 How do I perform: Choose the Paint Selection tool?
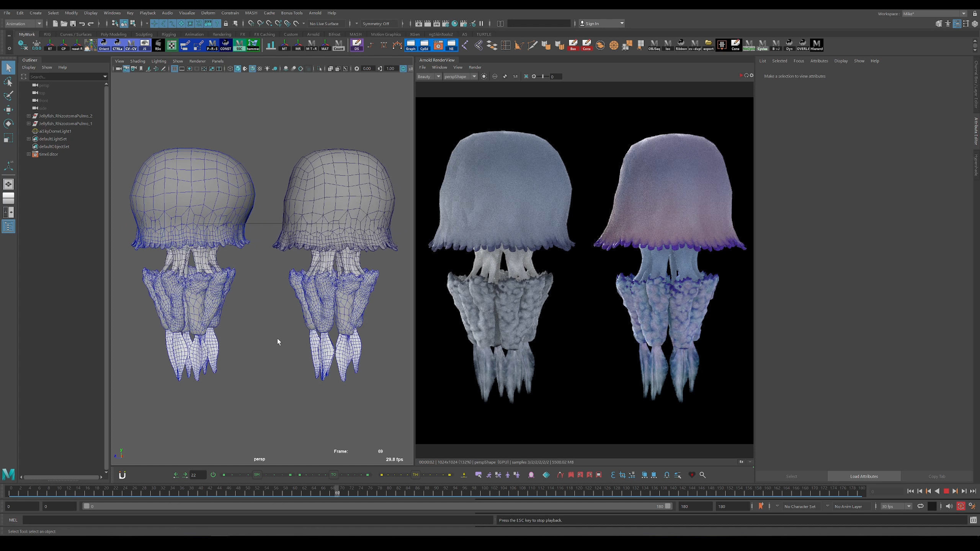(8, 96)
